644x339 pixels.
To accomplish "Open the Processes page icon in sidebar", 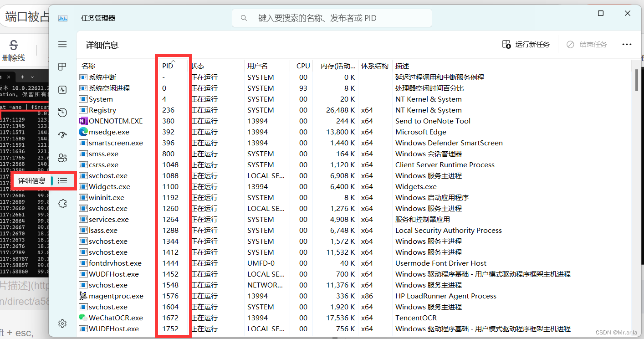I will 62,67.
